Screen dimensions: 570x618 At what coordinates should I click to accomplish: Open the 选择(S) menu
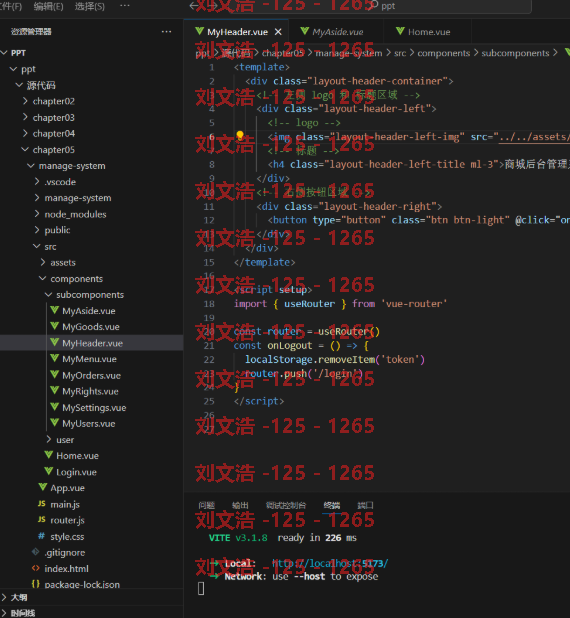click(x=90, y=6)
